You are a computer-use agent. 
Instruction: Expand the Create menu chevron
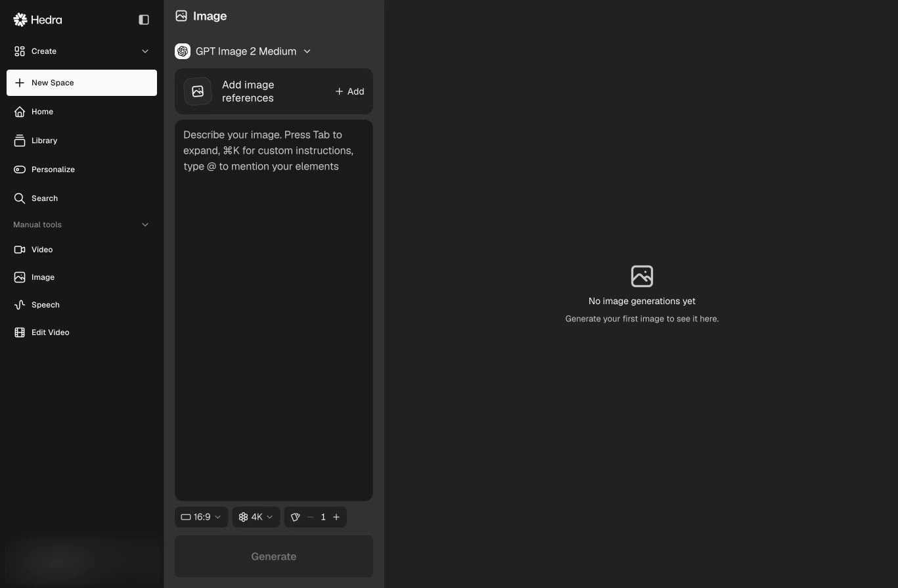145,51
